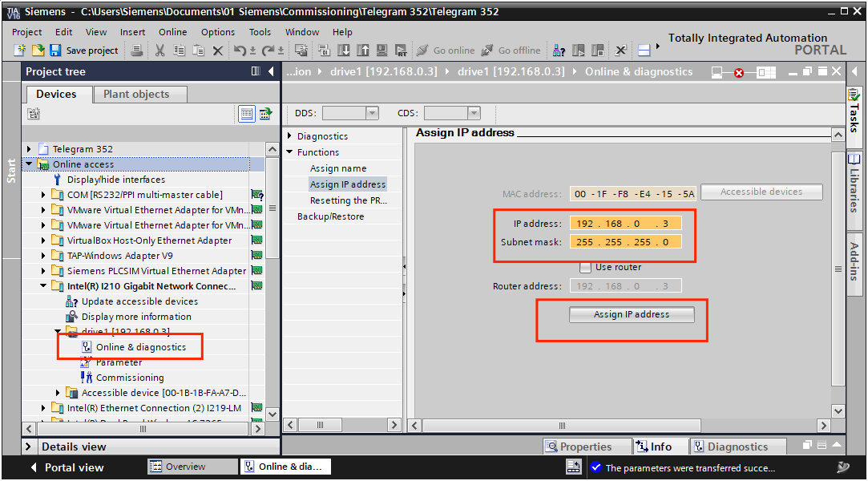Click the Save project toolbar icon

pos(55,51)
